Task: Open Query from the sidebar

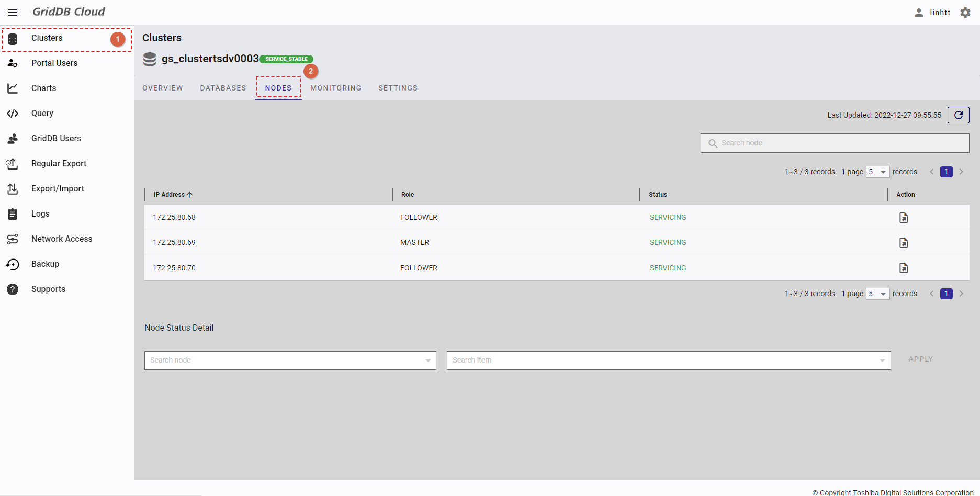Action: tap(42, 114)
